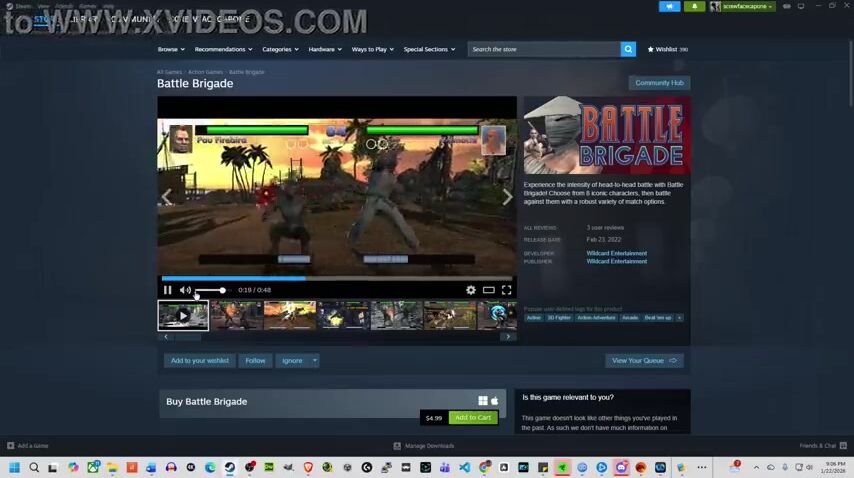Show next media with right arrow on video

click(x=507, y=197)
